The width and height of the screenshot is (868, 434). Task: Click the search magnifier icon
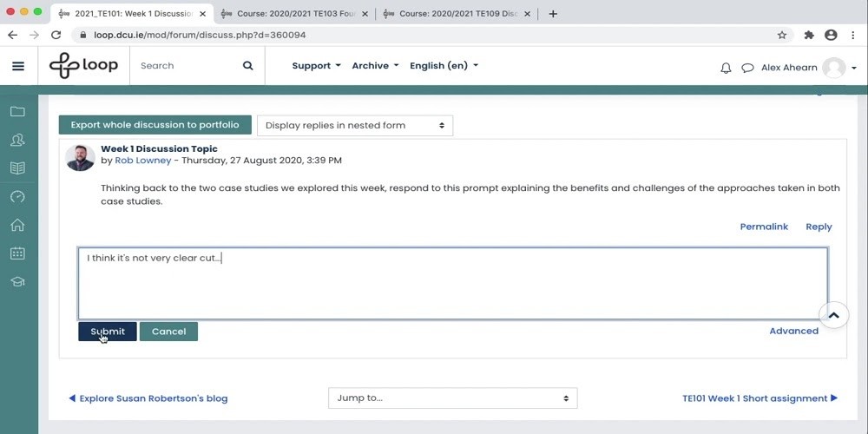tap(247, 66)
